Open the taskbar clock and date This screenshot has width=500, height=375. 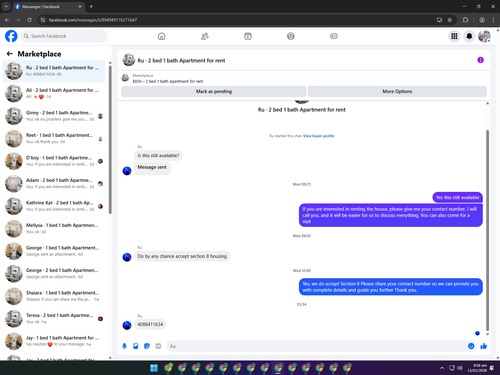[477, 368]
